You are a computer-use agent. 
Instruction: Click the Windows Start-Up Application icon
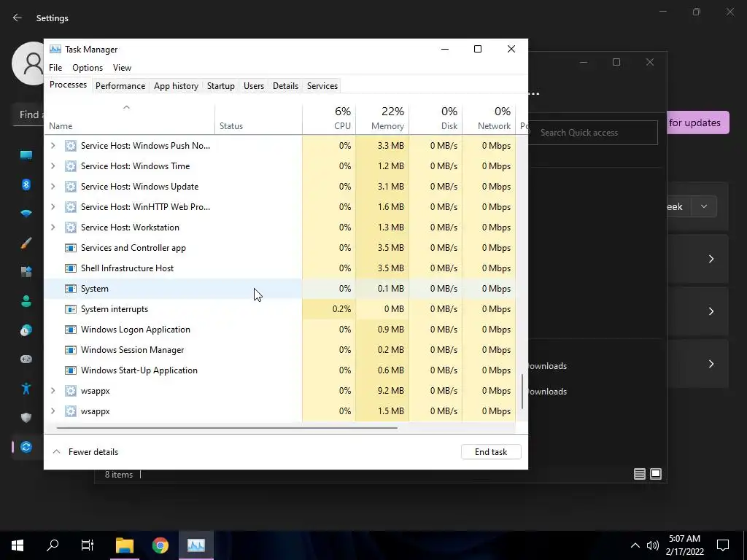click(71, 370)
